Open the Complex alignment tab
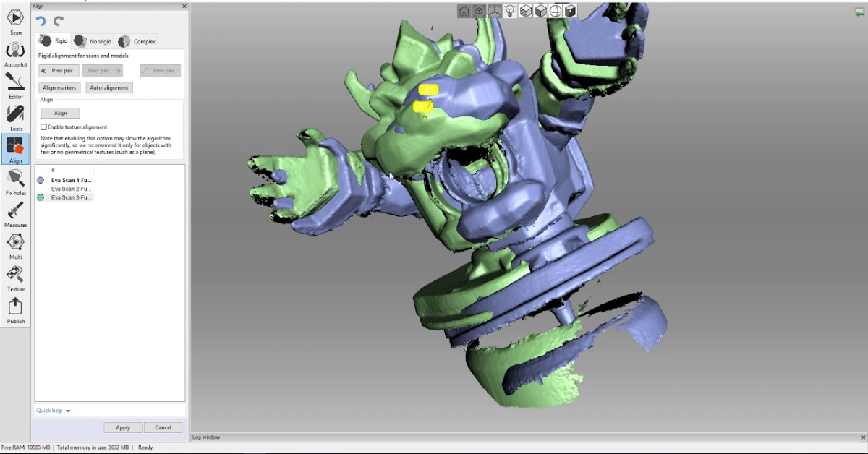The height and width of the screenshot is (454, 868). 136,40
